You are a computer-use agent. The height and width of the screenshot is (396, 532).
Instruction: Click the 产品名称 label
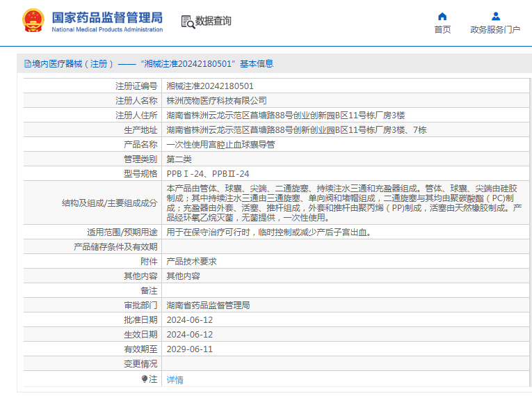pyautogui.click(x=140, y=145)
